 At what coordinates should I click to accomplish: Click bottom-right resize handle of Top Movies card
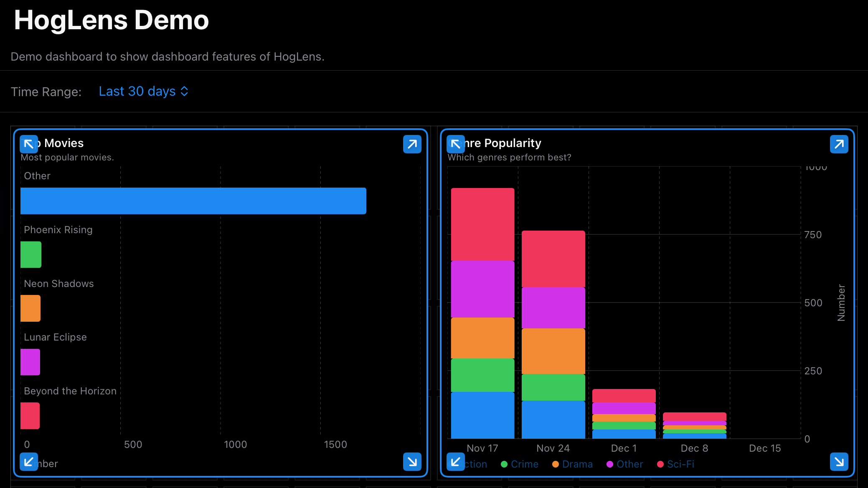click(412, 462)
